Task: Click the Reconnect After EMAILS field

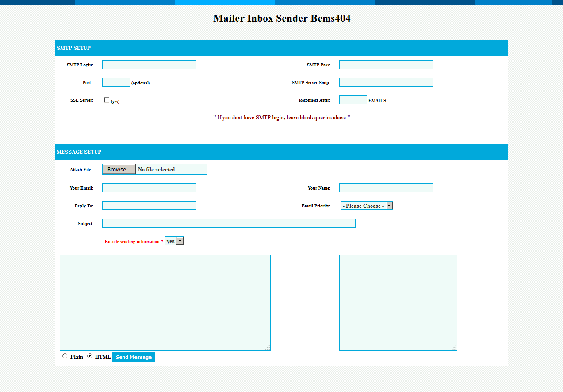Action: [353, 99]
